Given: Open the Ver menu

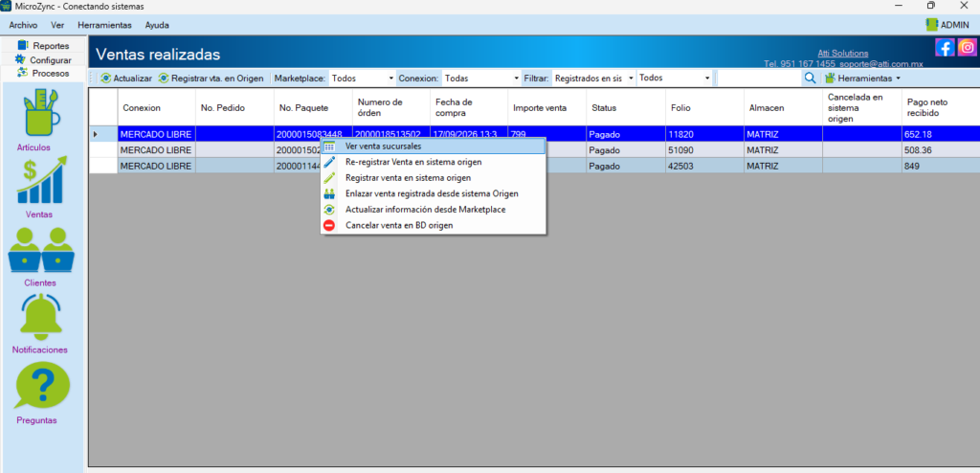Looking at the screenshot, I should click(x=57, y=25).
